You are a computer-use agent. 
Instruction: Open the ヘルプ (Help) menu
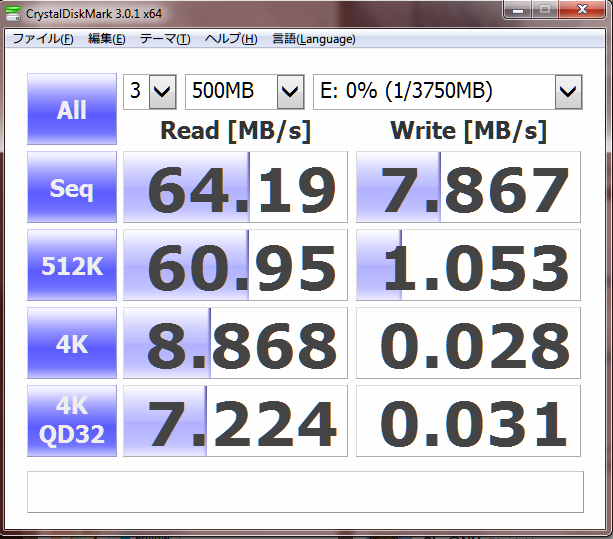click(230, 39)
